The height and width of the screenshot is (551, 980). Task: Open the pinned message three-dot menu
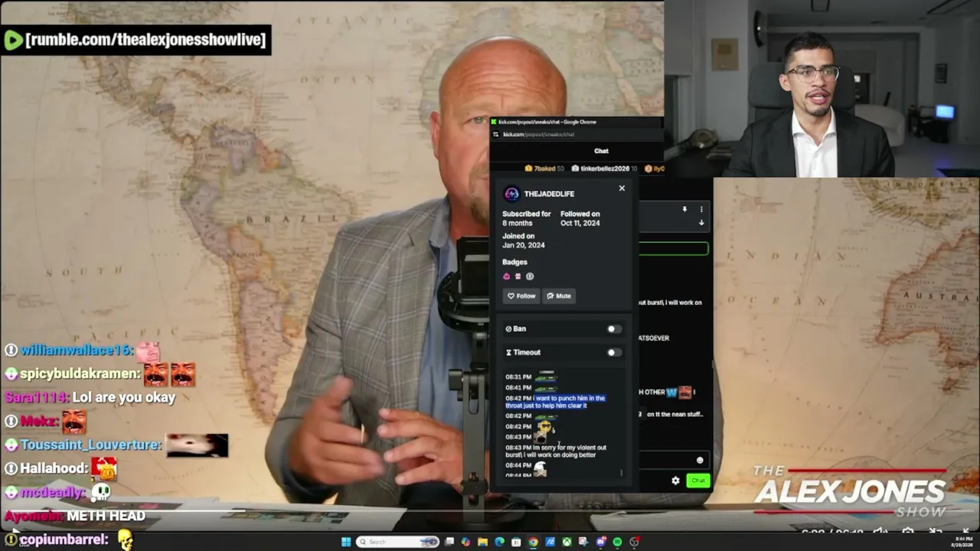coord(701,209)
